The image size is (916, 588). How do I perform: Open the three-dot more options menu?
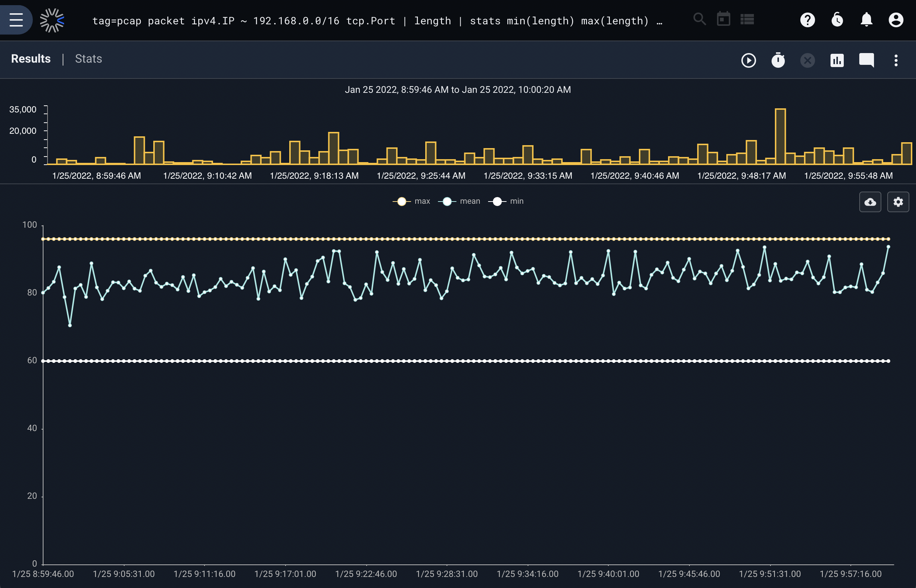coord(896,60)
